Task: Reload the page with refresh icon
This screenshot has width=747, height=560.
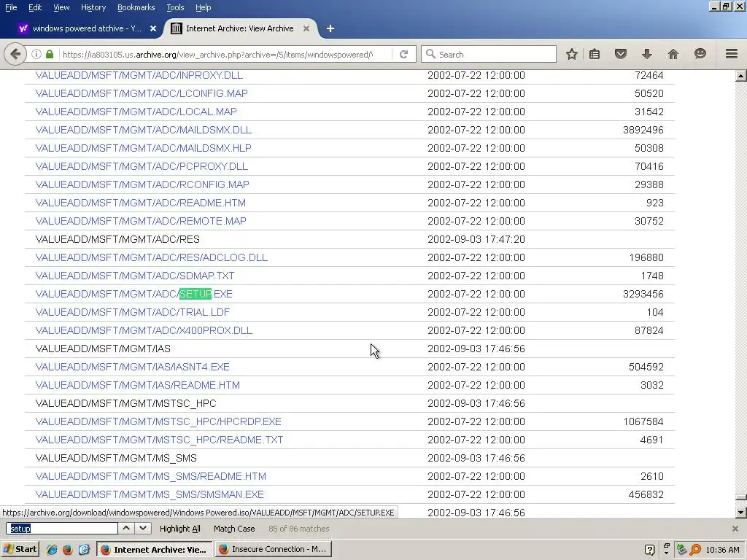Action: click(x=403, y=54)
